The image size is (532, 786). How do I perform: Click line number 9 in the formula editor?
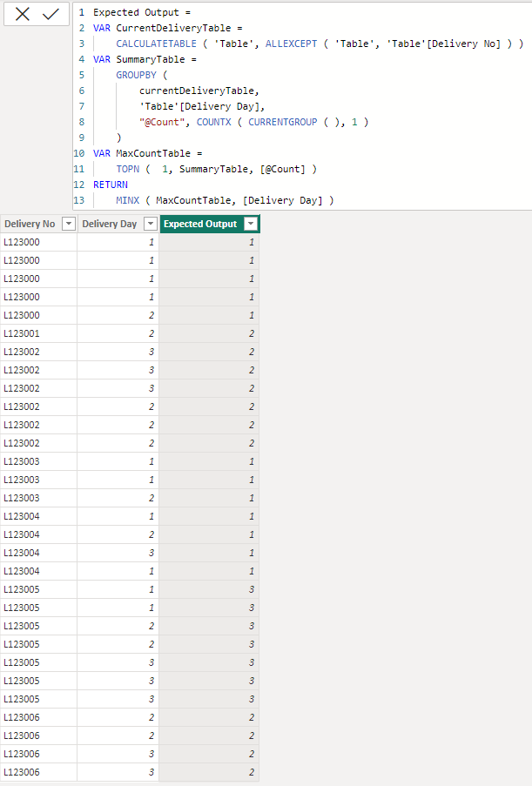pyautogui.click(x=82, y=138)
